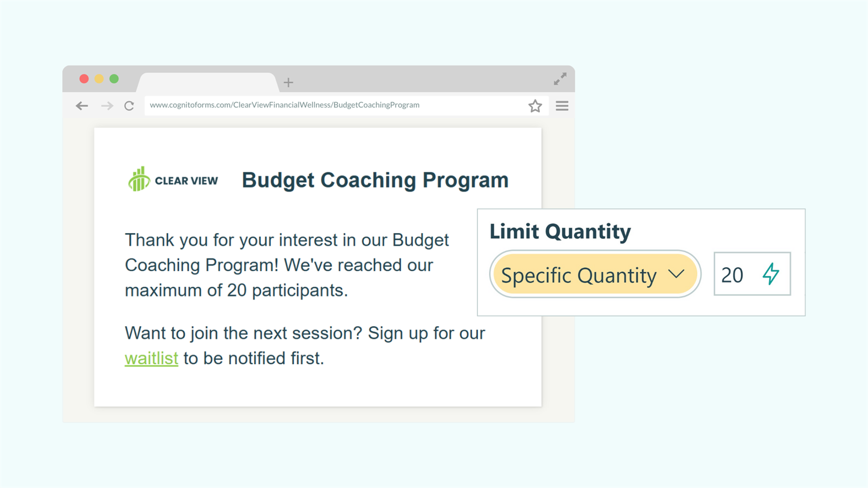Click the green zoom traffic light
Image resolution: width=868 pixels, height=488 pixels.
(115, 78)
